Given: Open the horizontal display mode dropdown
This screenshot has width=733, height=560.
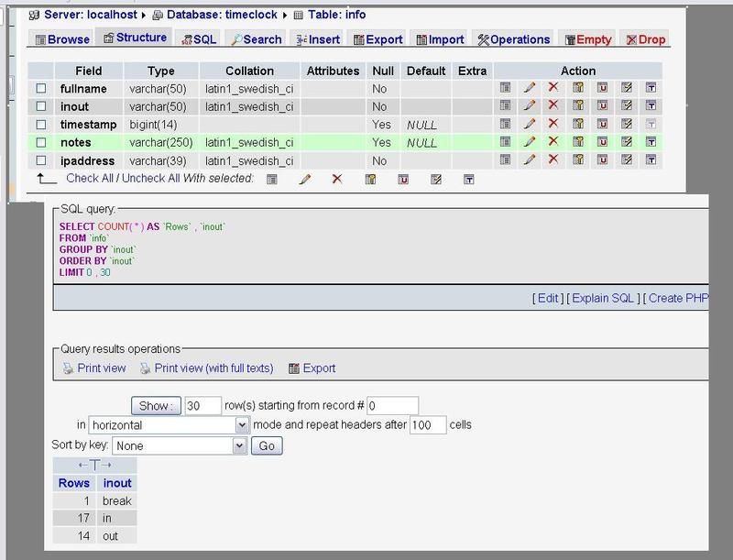Looking at the screenshot, I should [x=242, y=425].
